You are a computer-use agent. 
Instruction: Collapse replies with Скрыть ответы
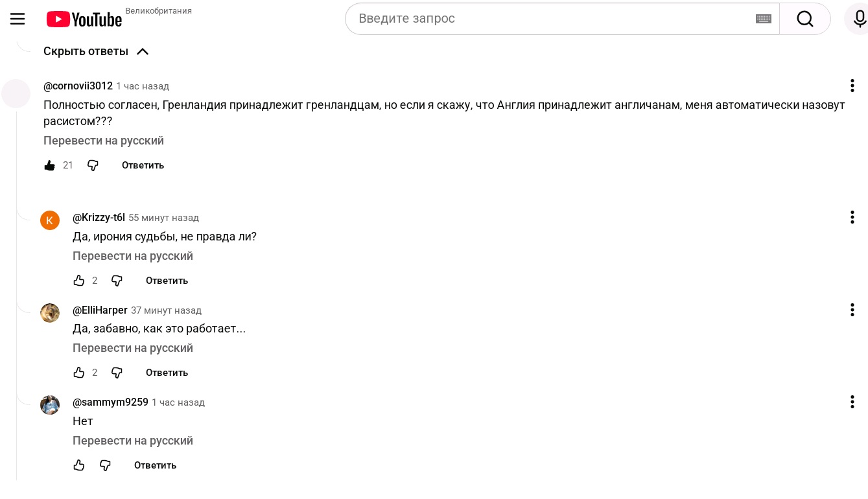pos(96,51)
